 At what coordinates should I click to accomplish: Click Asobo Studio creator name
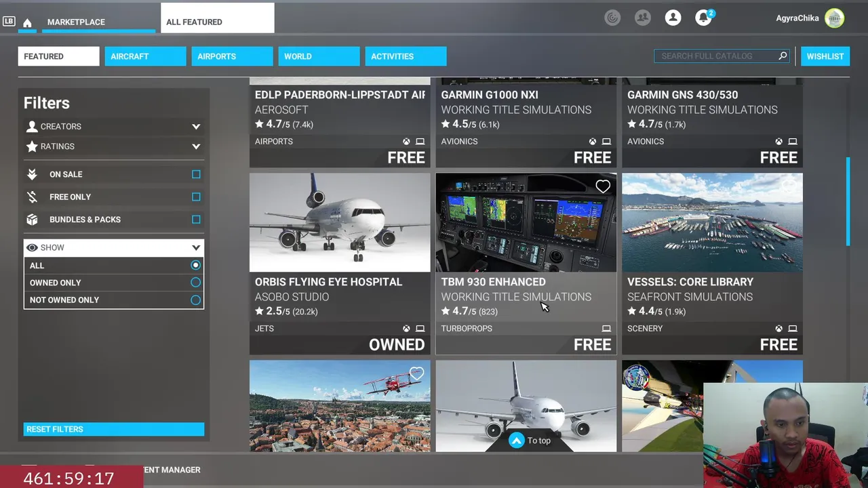[x=292, y=297]
